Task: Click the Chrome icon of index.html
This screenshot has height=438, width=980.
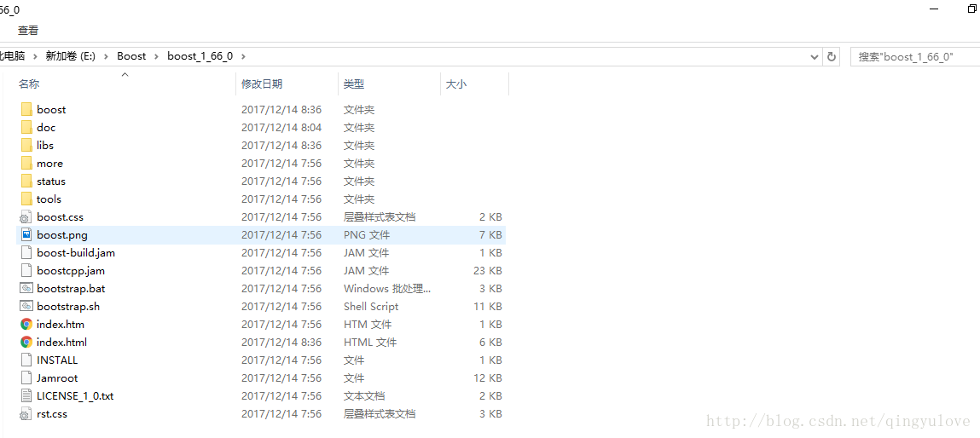Action: pyautogui.click(x=26, y=343)
